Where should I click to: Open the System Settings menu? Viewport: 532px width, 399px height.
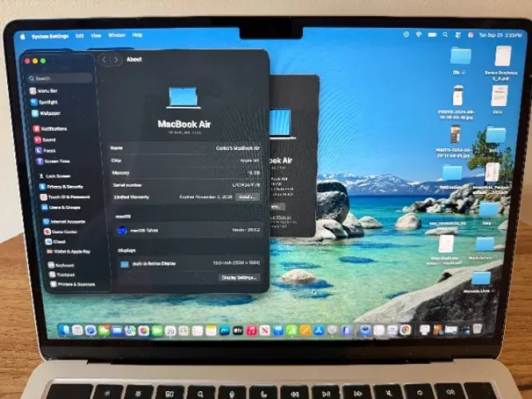50,36
